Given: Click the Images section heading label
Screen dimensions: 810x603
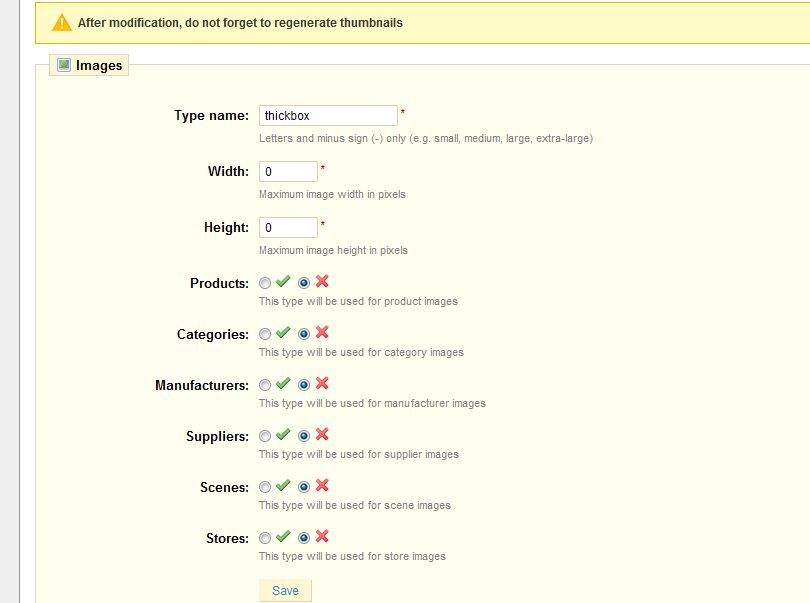Looking at the screenshot, I should point(99,66).
